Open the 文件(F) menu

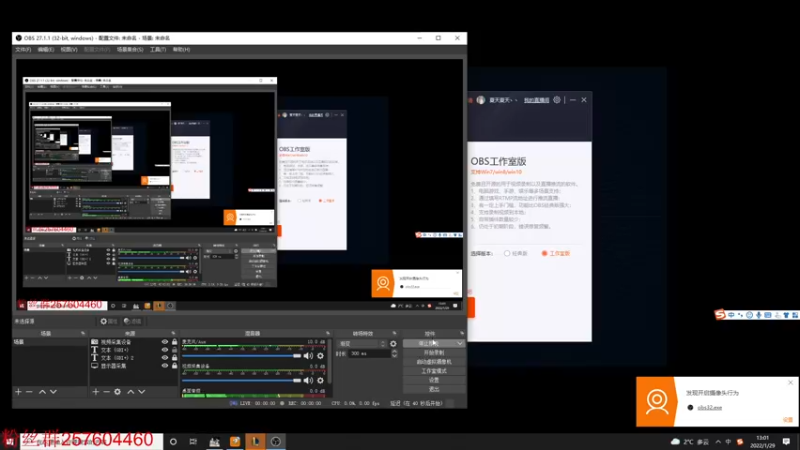pos(23,49)
